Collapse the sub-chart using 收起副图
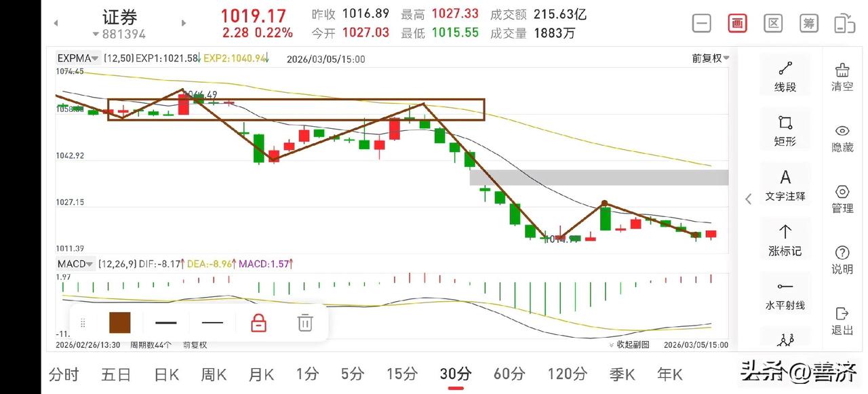 (x=631, y=344)
